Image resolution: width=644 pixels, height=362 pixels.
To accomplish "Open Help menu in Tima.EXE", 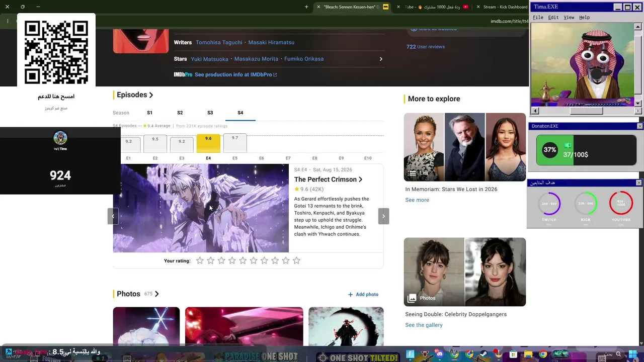I will (x=584, y=18).
